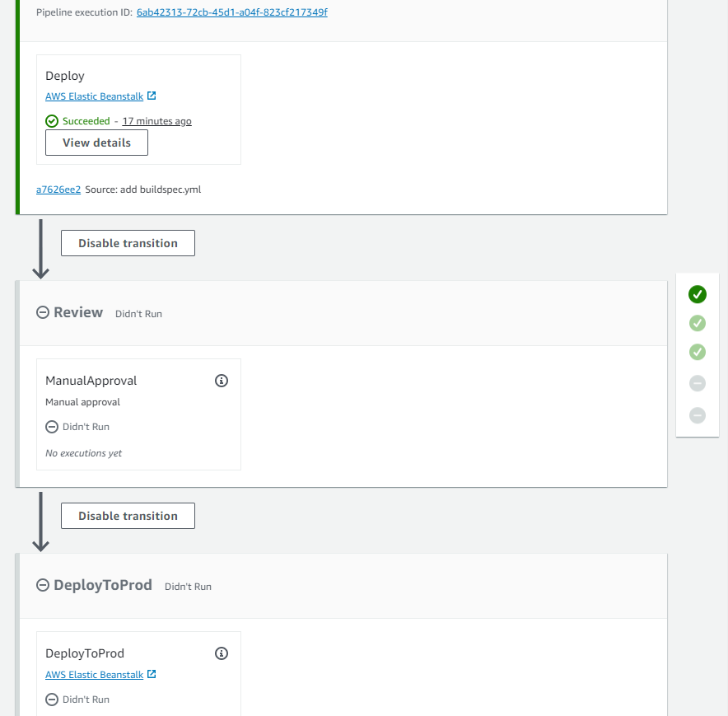Click the dark green check in stage navigator
The image size is (728, 716).
[x=698, y=294]
